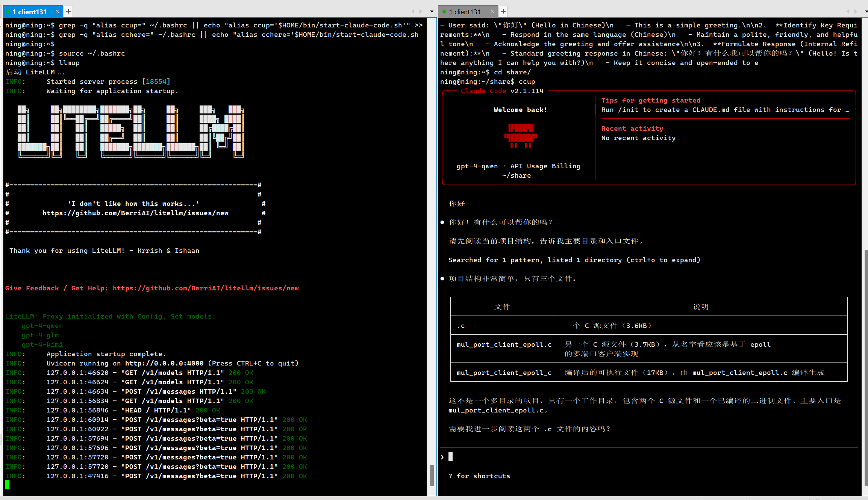Click the gpt-4-glm model name
The height and width of the screenshot is (500, 868).
click(40, 335)
